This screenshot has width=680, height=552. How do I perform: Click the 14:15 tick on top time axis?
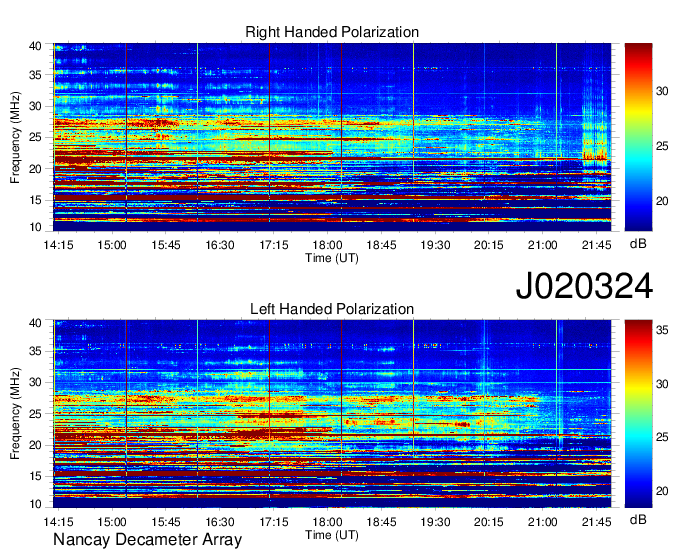coord(58,245)
